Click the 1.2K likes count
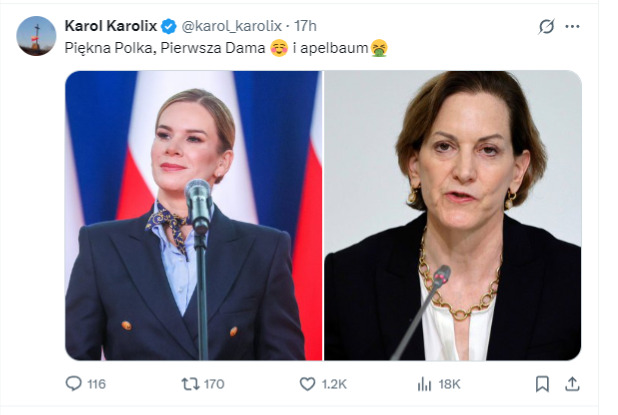The width and height of the screenshot is (618, 415). pyautogui.click(x=334, y=383)
